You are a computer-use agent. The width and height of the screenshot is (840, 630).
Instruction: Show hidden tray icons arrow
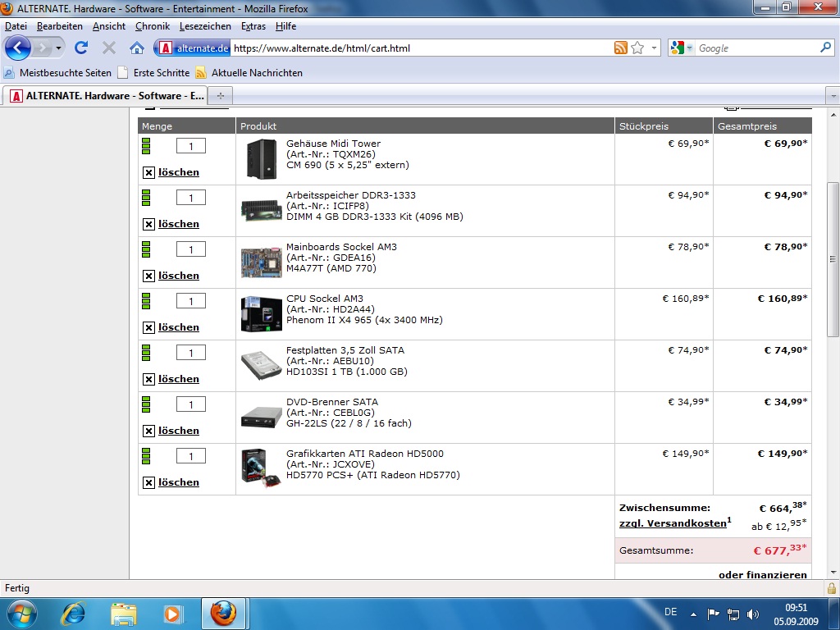(x=694, y=614)
